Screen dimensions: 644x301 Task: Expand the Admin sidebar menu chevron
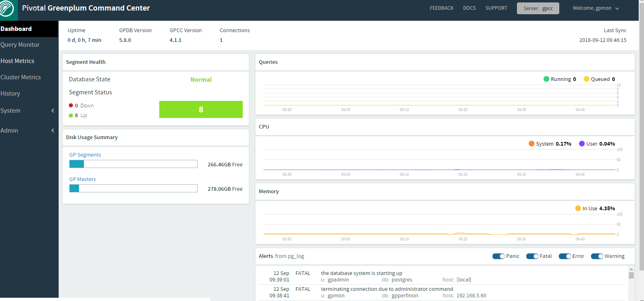53,131
